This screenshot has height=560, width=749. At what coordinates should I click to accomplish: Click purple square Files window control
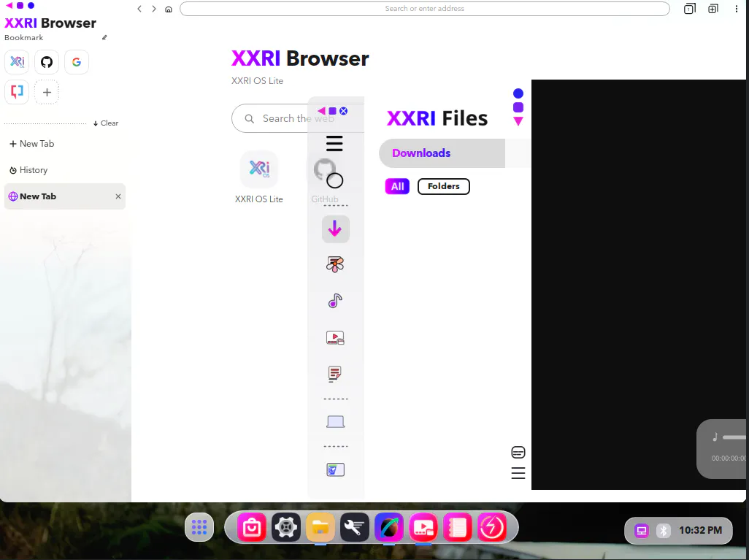tap(518, 107)
